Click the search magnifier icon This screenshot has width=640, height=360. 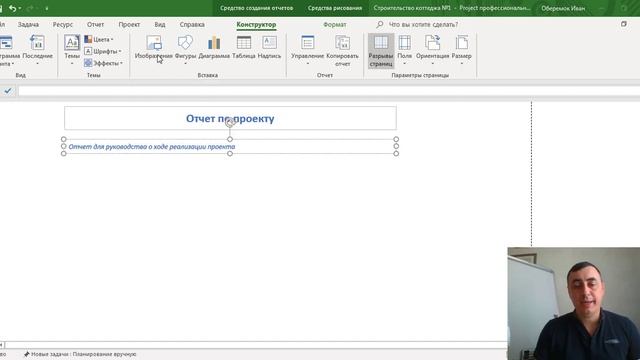[380, 24]
